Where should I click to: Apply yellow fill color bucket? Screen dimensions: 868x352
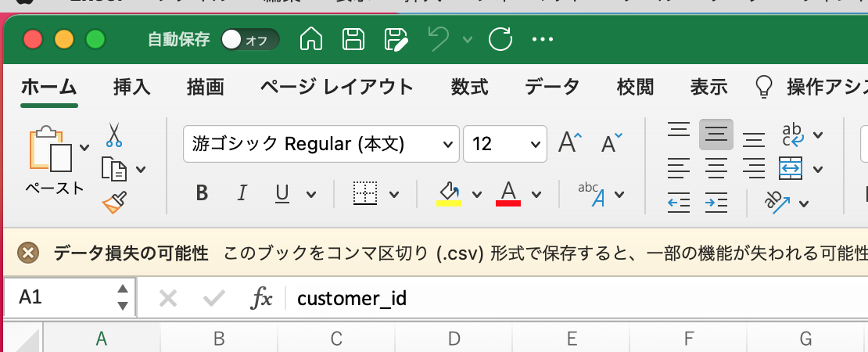click(449, 194)
